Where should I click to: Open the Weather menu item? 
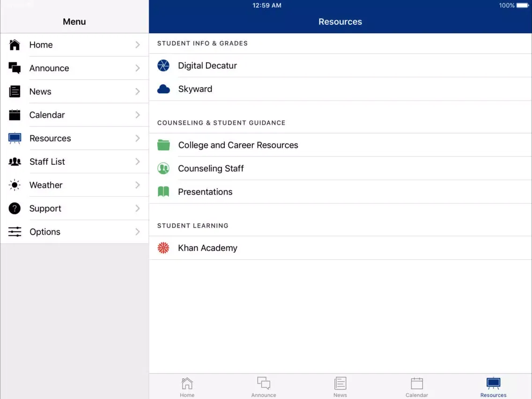point(74,185)
